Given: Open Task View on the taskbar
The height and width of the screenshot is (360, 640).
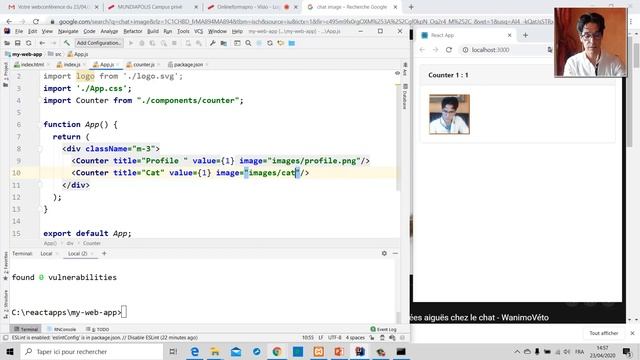Looking at the screenshot, I should click(x=173, y=351).
